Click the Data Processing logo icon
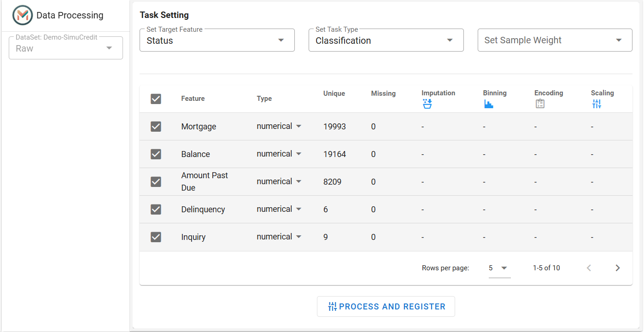The image size is (644, 332). pos(23,15)
